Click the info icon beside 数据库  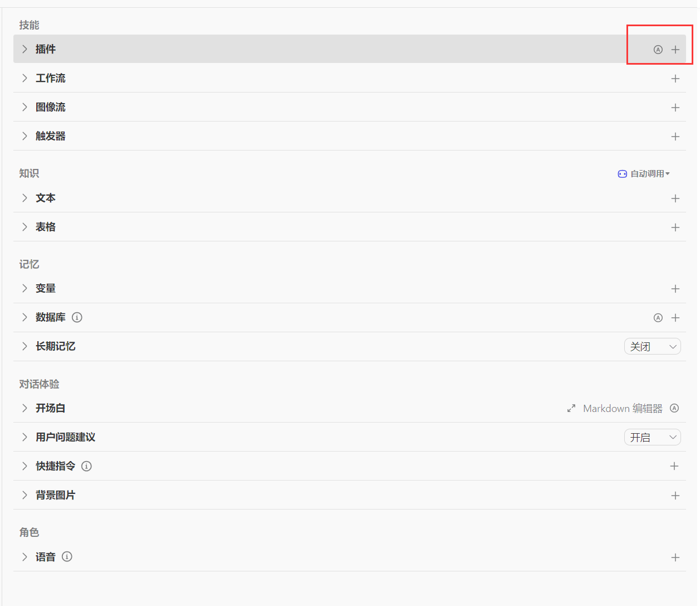tap(77, 317)
